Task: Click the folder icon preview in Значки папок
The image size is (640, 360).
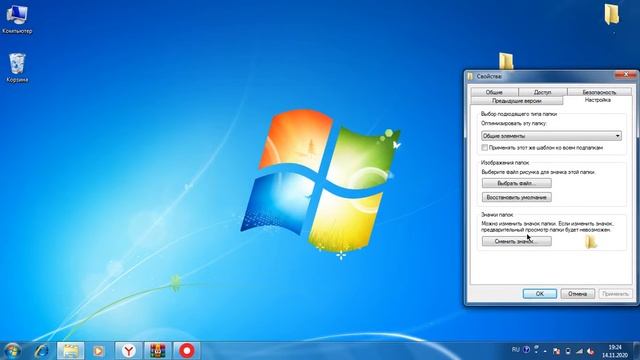Action: pyautogui.click(x=591, y=242)
